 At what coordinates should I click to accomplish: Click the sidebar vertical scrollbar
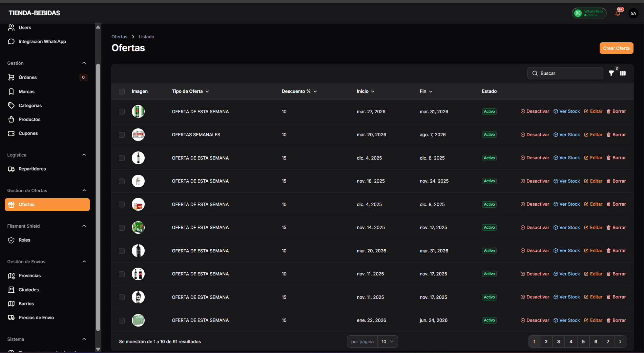(98, 196)
